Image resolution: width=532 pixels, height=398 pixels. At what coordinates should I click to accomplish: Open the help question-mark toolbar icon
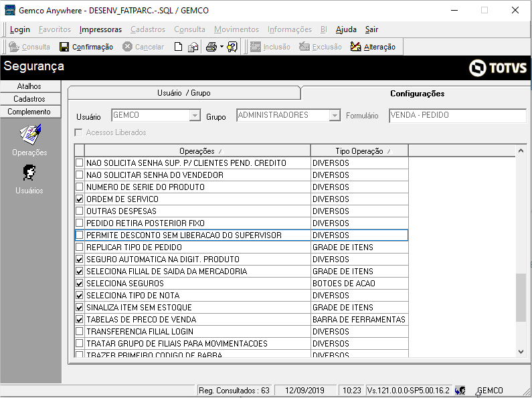232,47
